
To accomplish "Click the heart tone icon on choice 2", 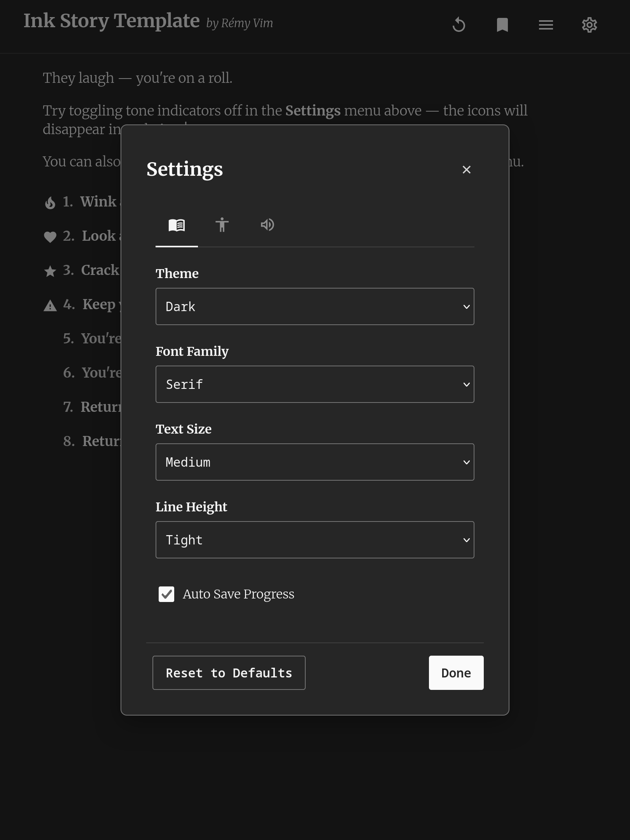I will click(x=50, y=237).
